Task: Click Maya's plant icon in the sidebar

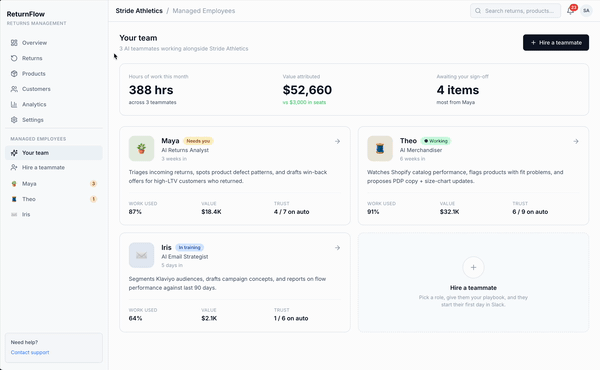Action: pos(14,184)
